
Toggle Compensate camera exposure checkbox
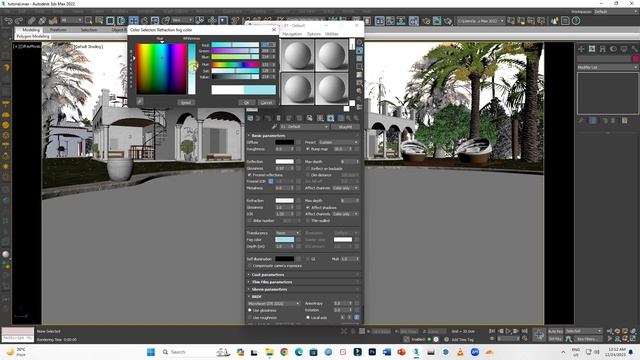pos(250,266)
